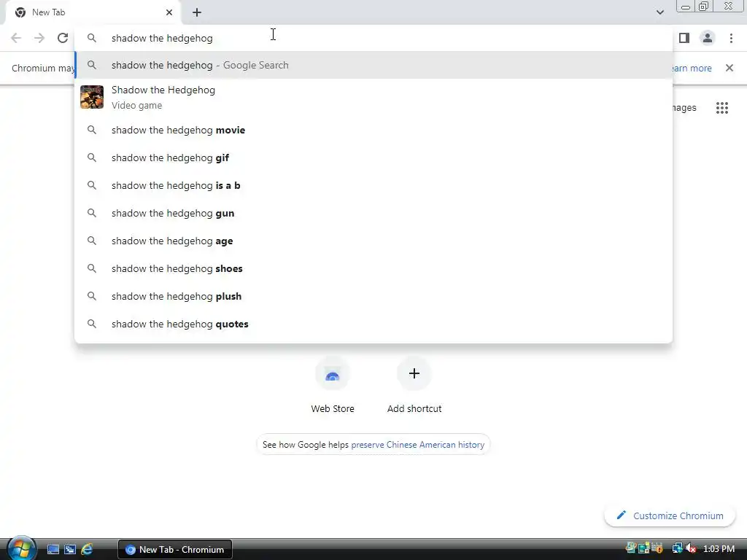Pick 'shadow the hedgehog gun' suggestion

click(x=373, y=213)
